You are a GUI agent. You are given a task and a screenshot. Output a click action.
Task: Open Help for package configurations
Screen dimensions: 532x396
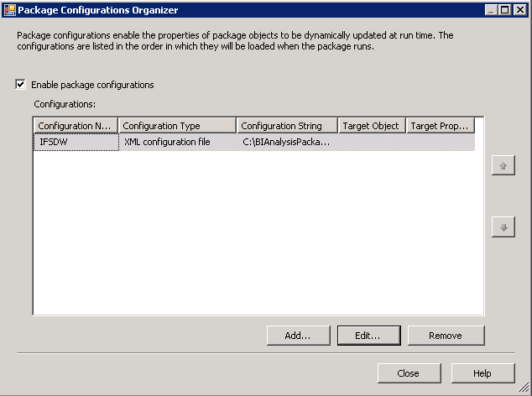tap(482, 373)
